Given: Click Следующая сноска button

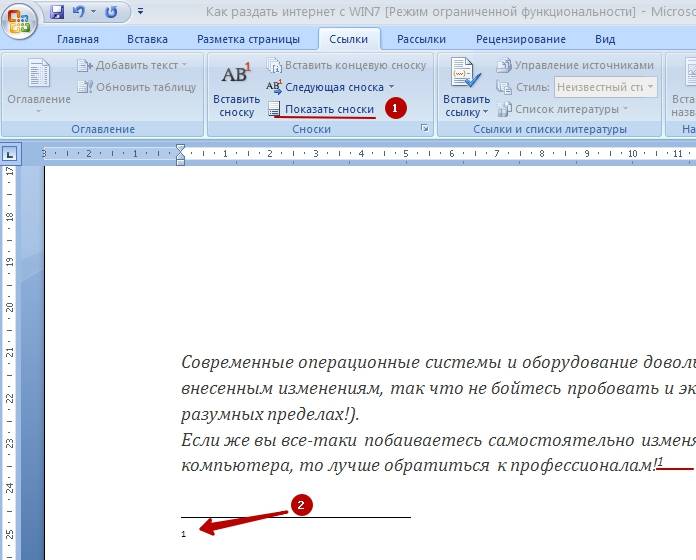Looking at the screenshot, I should coord(327,87).
